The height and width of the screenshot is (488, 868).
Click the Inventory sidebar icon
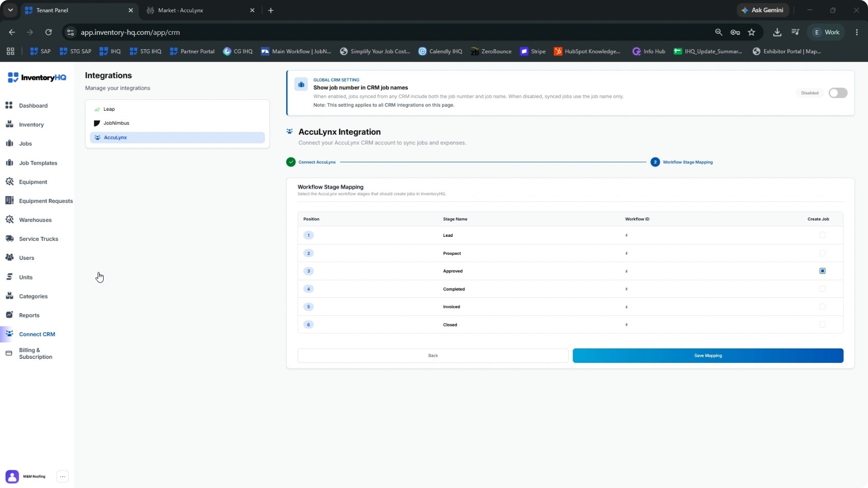coord(9,124)
